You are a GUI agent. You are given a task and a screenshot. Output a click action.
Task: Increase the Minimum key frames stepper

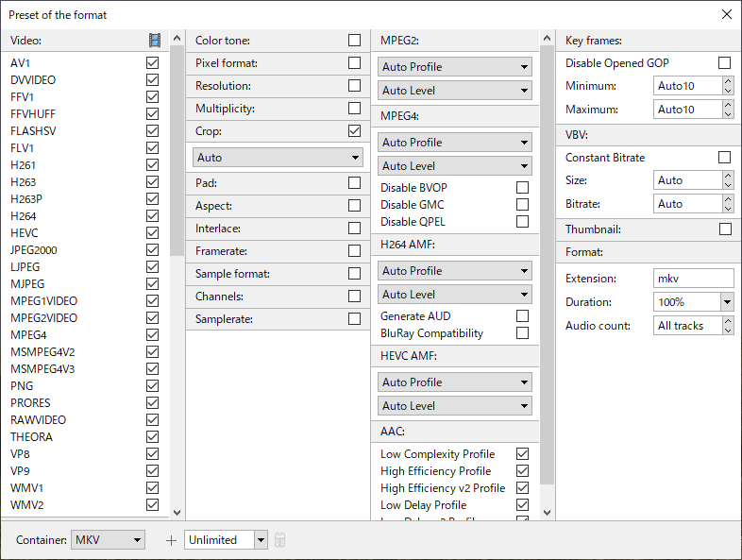pyautogui.click(x=728, y=81)
